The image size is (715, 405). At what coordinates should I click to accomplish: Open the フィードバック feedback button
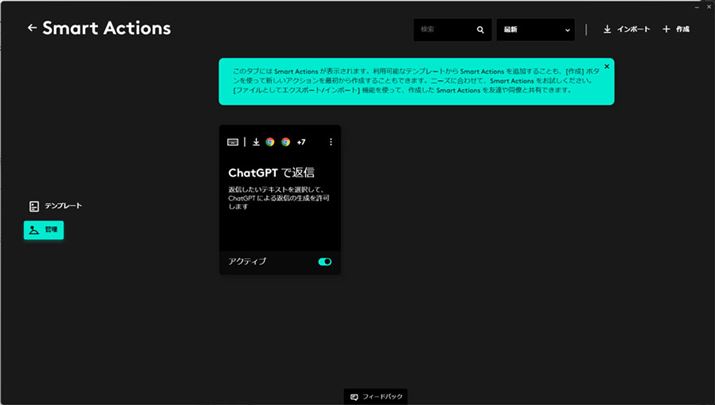pos(376,397)
